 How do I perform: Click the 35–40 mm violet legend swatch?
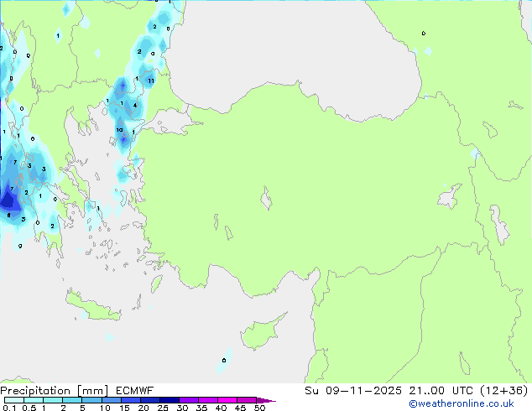pyautogui.click(x=208, y=400)
